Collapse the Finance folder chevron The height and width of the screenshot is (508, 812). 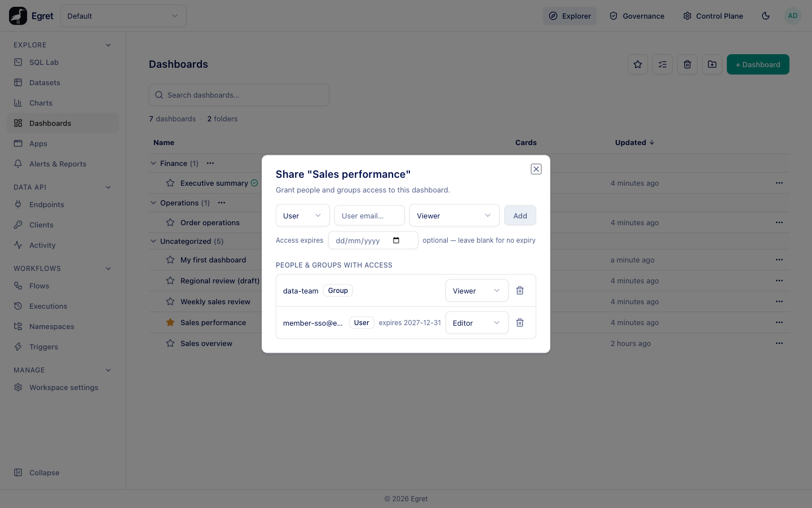coord(153,163)
